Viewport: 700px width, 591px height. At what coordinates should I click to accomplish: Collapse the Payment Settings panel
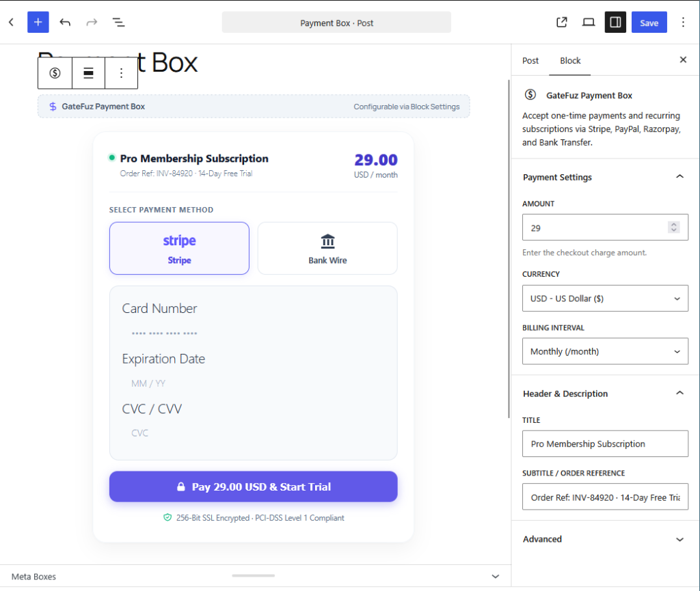[605, 177]
